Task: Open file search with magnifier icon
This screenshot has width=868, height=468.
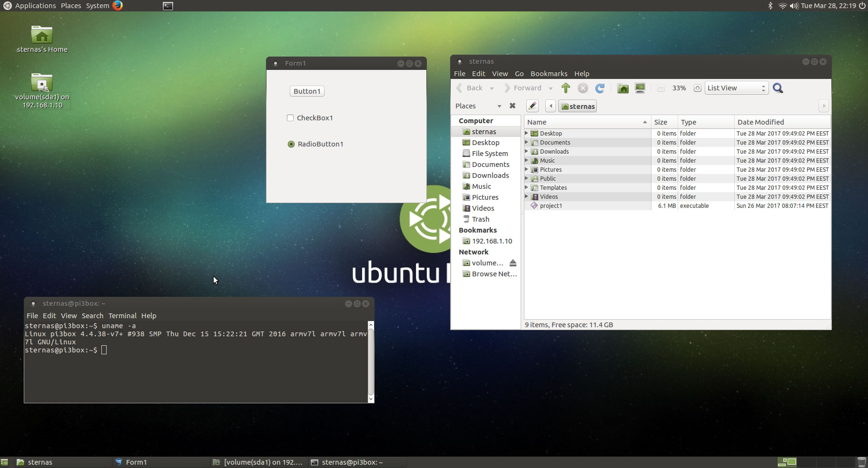Action: click(778, 88)
